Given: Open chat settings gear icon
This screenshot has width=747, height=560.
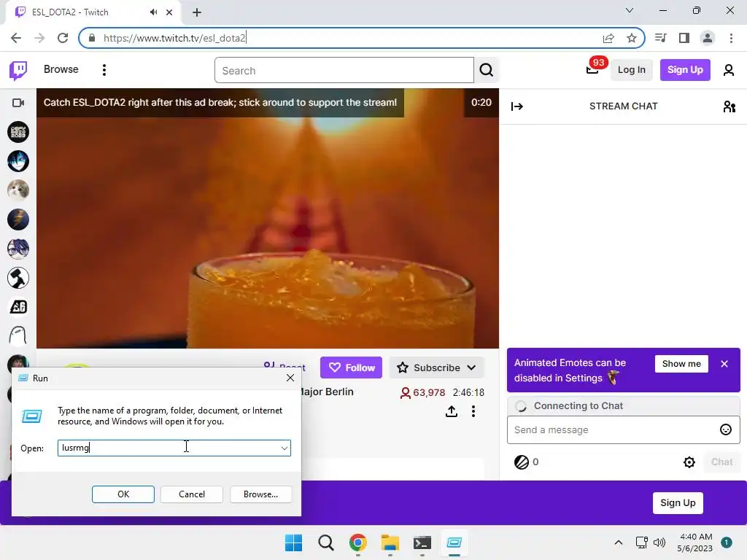Looking at the screenshot, I should [689, 462].
